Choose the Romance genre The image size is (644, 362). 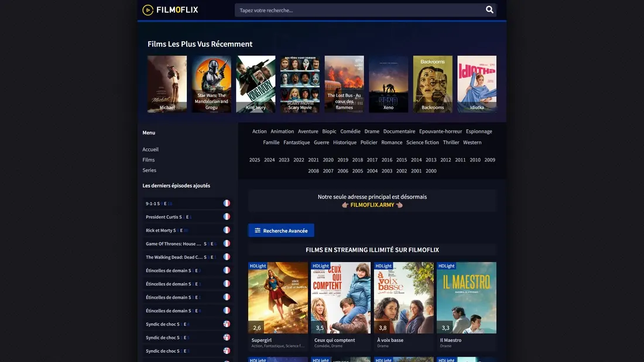pos(392,143)
